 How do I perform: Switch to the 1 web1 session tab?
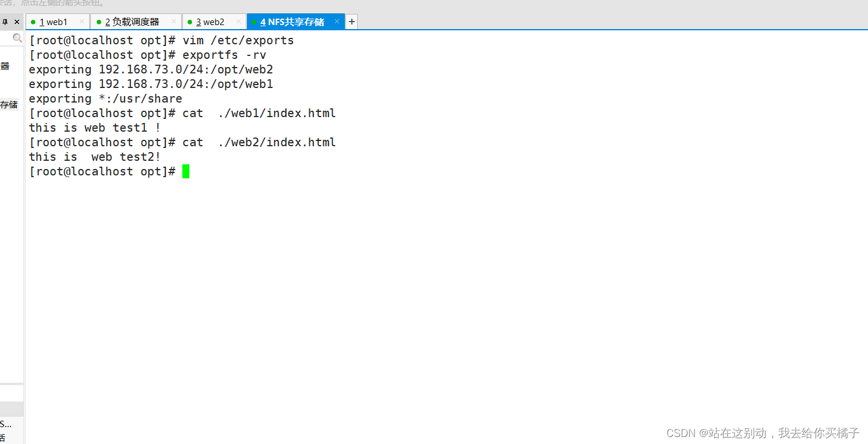58,22
